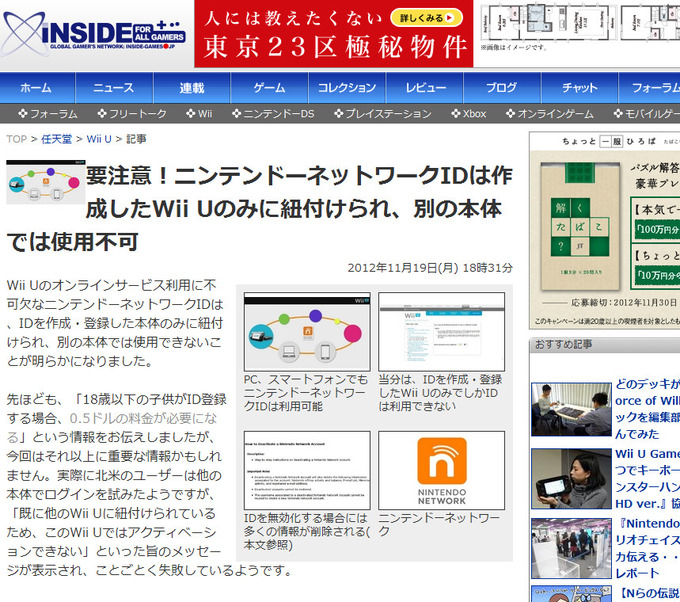Open the フォーラム tab in main navigation

(x=649, y=88)
